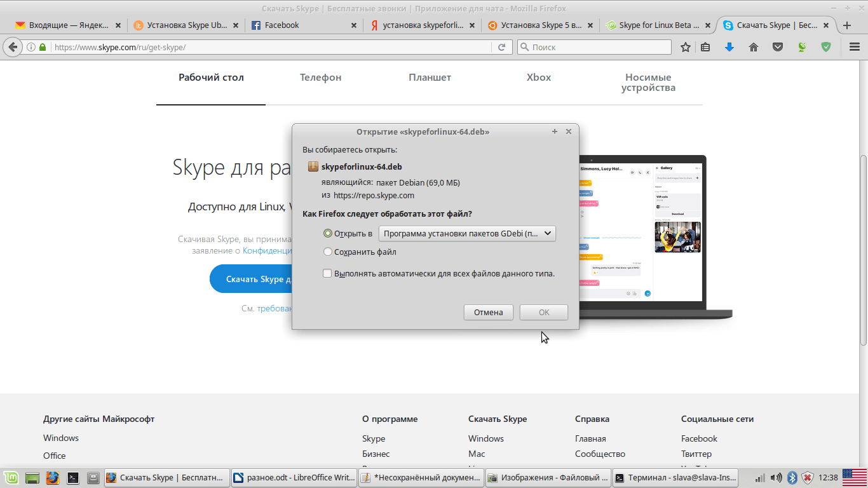Expand the GDebi application dropdown
868x488 pixels.
467,234
